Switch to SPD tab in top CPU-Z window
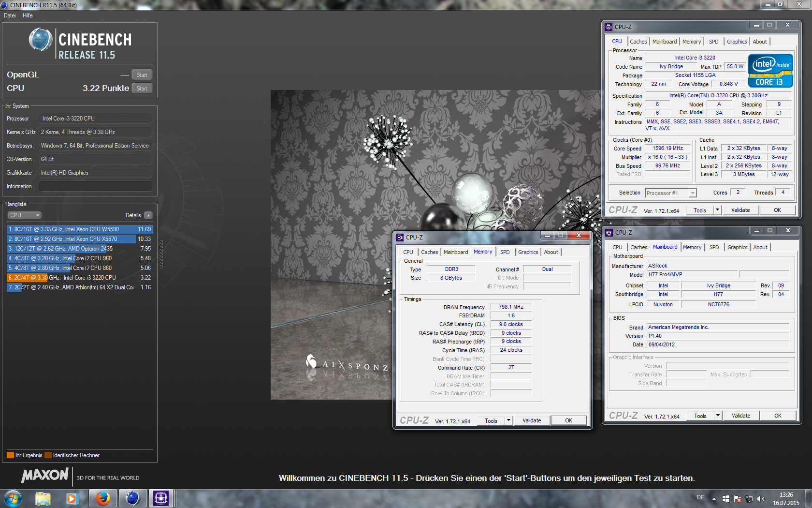This screenshot has width=812, height=508. 713,42
